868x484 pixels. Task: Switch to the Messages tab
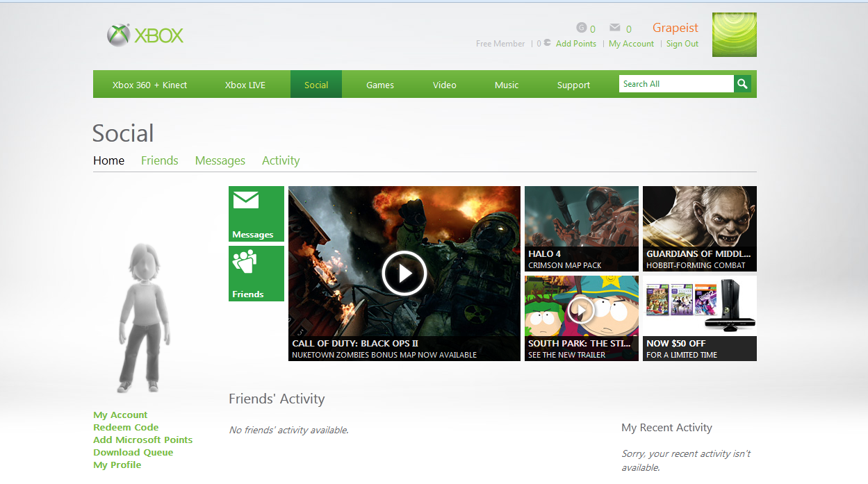click(220, 160)
